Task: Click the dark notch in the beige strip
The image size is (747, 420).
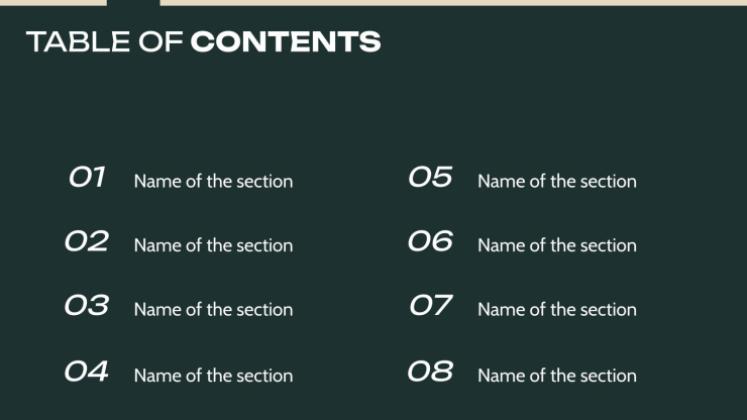Action: coord(133,2)
